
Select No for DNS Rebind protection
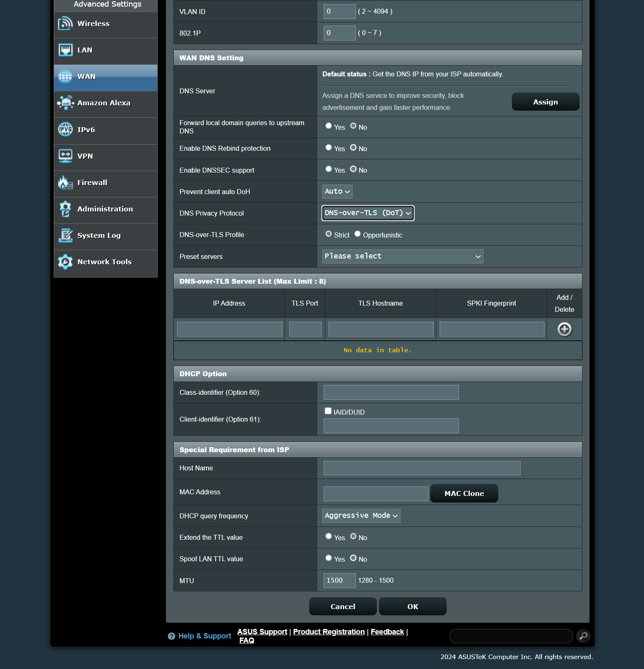point(353,147)
